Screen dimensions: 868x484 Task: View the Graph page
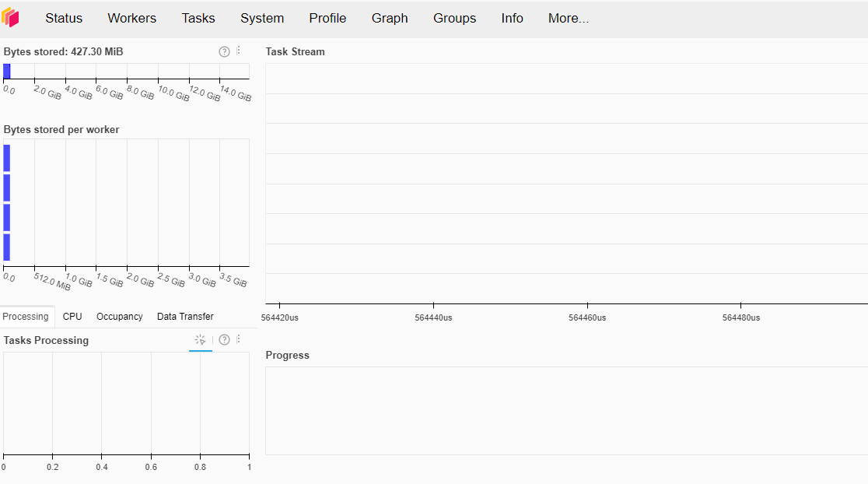click(x=390, y=18)
